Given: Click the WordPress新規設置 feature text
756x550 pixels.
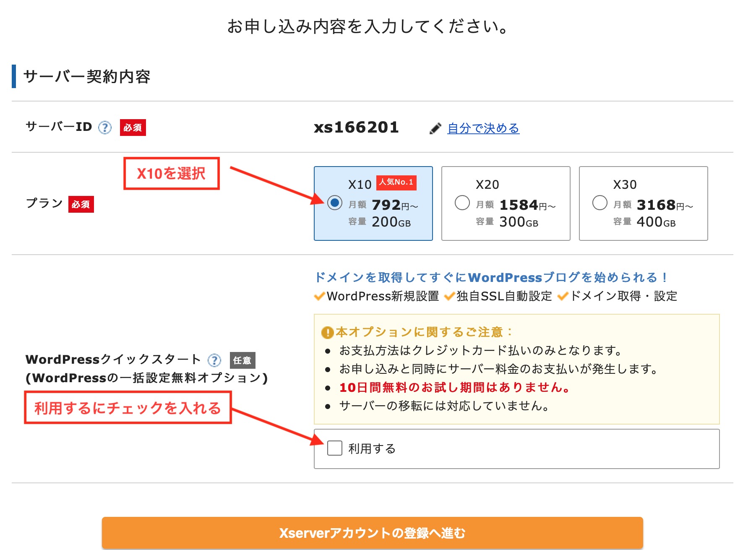Looking at the screenshot, I should 383,296.
